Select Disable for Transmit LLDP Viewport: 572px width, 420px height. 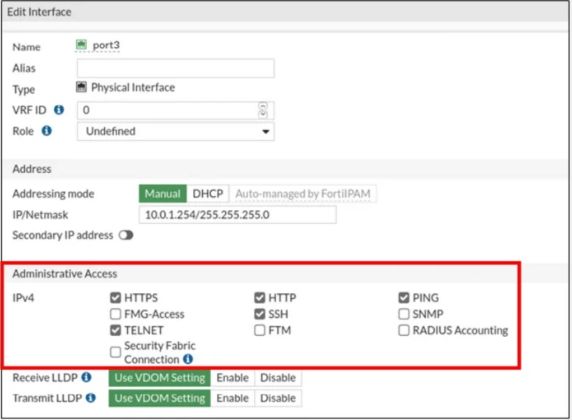tap(278, 398)
